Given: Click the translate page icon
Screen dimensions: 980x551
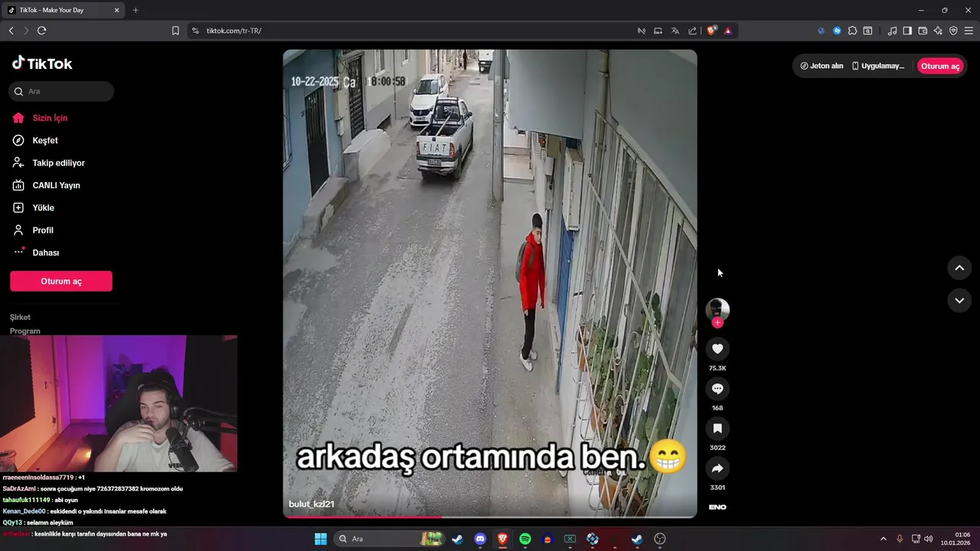Looking at the screenshot, I should click(675, 31).
